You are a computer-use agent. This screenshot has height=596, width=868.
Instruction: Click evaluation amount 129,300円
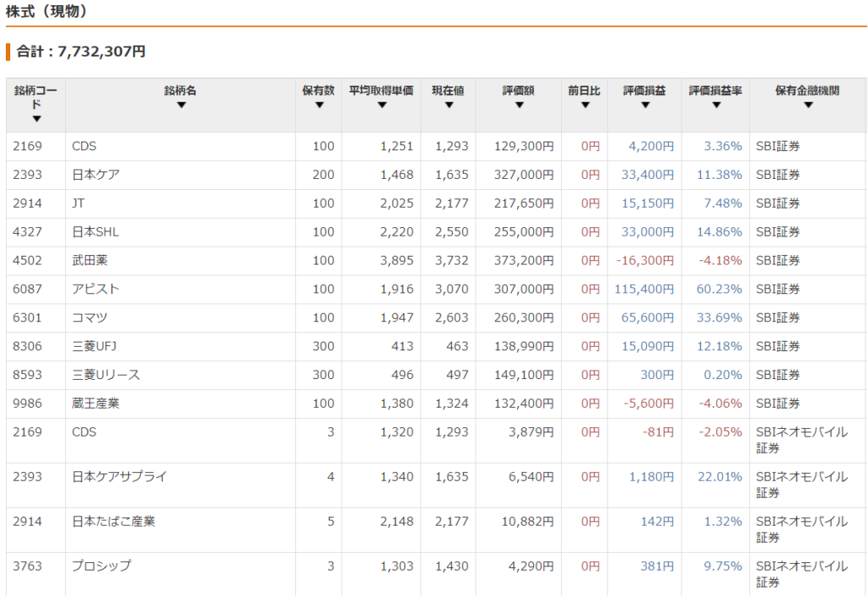(524, 146)
